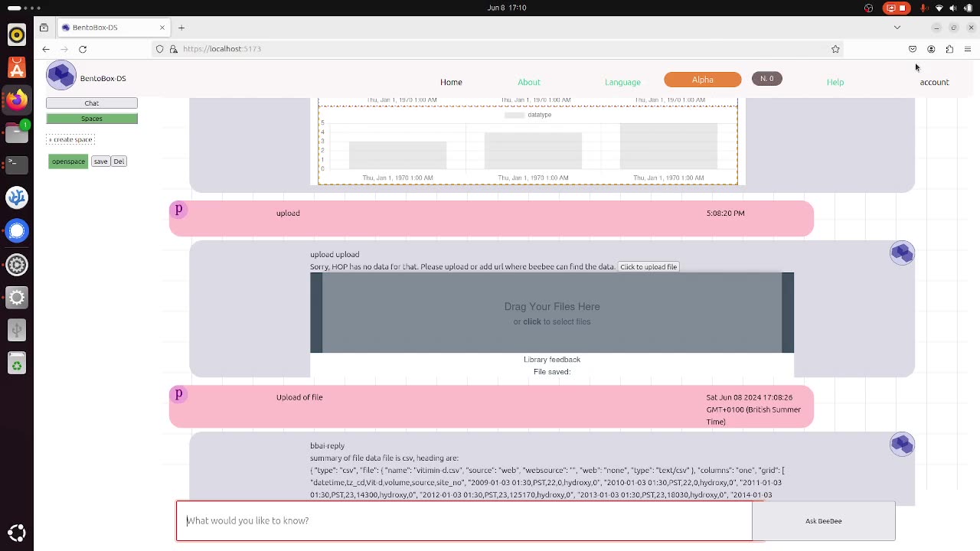
Task: Open the Firefox View icon left of the tabs
Action: [44, 28]
